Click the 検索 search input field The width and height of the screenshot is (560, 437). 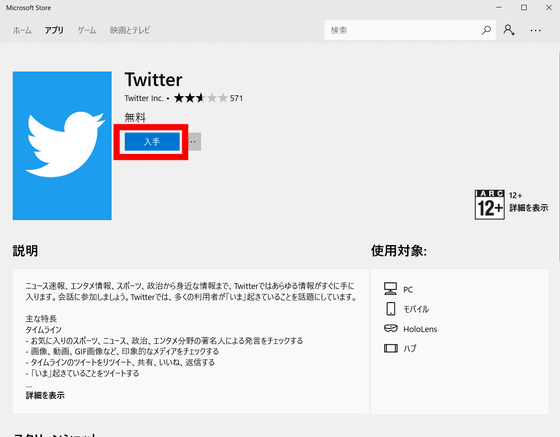(x=402, y=30)
